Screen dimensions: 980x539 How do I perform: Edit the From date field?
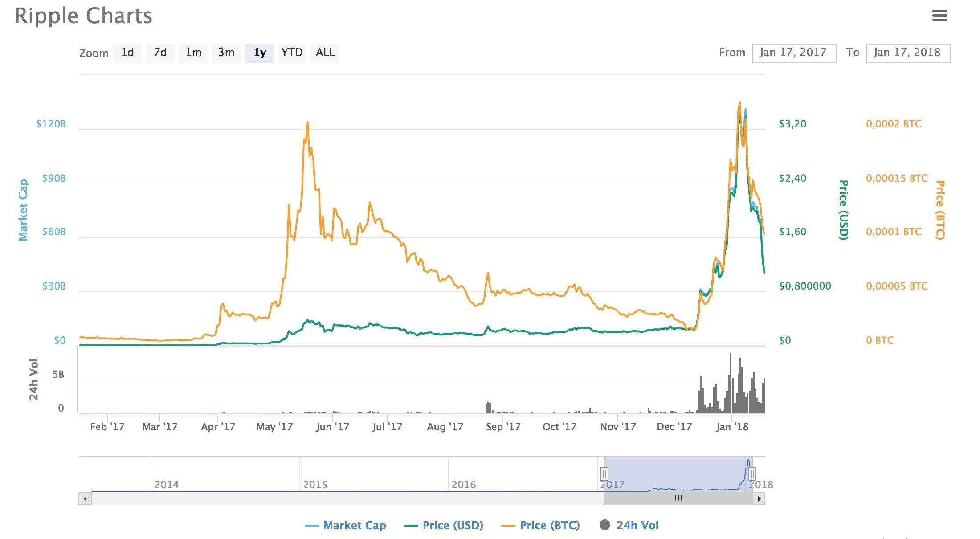(794, 53)
